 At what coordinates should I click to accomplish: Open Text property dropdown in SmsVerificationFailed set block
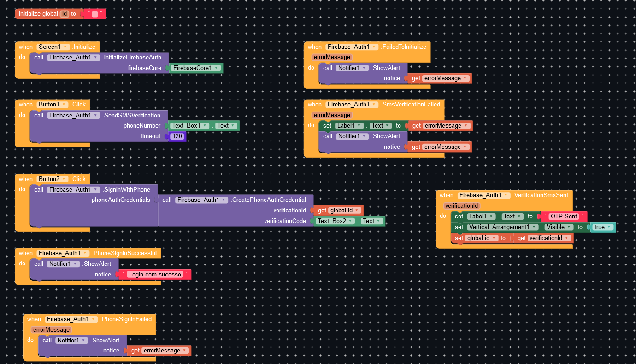[381, 126]
